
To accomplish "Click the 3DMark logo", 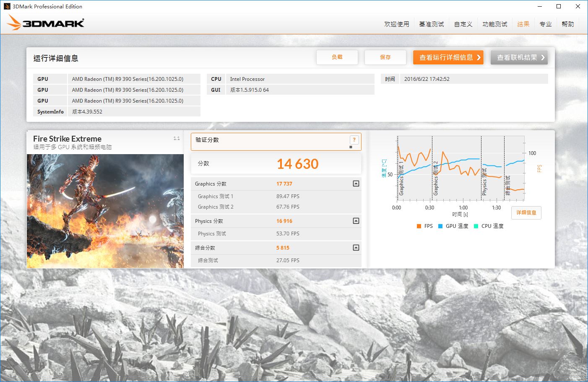I will tap(46, 23).
